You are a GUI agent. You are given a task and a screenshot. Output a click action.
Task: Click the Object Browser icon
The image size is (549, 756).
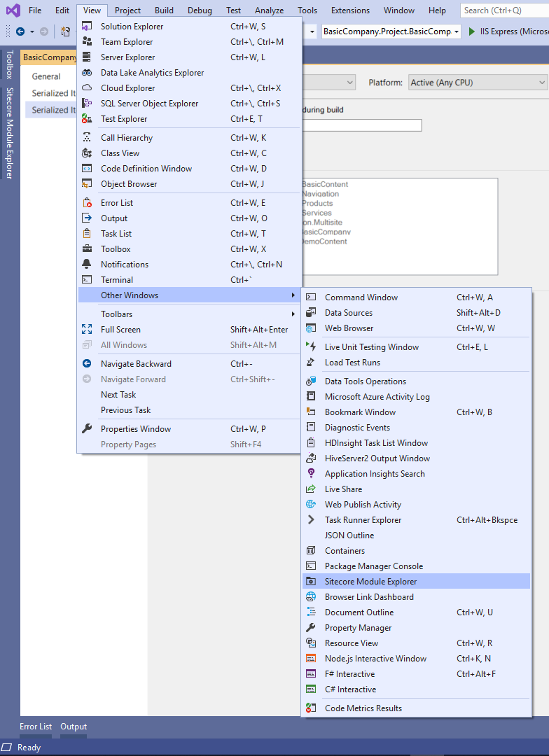(87, 183)
